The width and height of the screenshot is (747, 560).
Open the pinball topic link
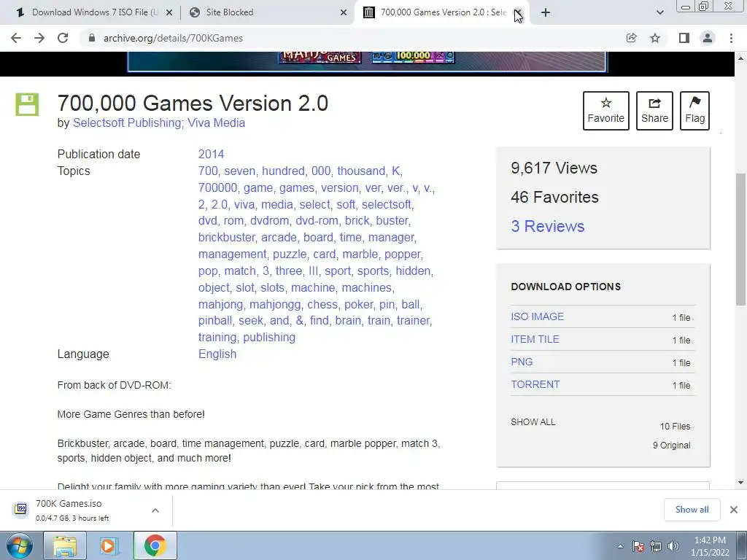coord(215,321)
